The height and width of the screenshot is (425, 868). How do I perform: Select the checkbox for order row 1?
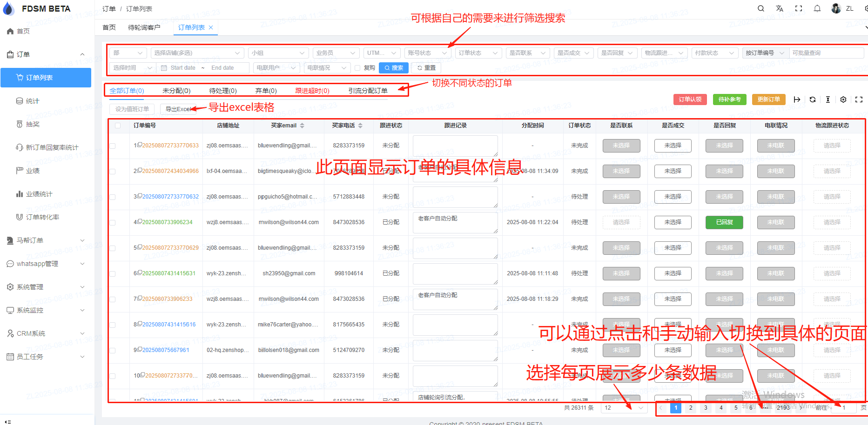(113, 146)
